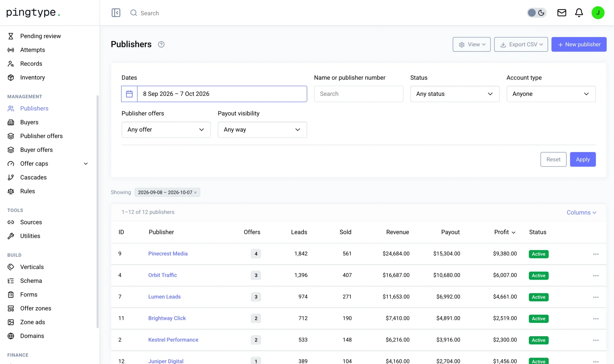Click Rules scales icon

pyautogui.click(x=11, y=191)
